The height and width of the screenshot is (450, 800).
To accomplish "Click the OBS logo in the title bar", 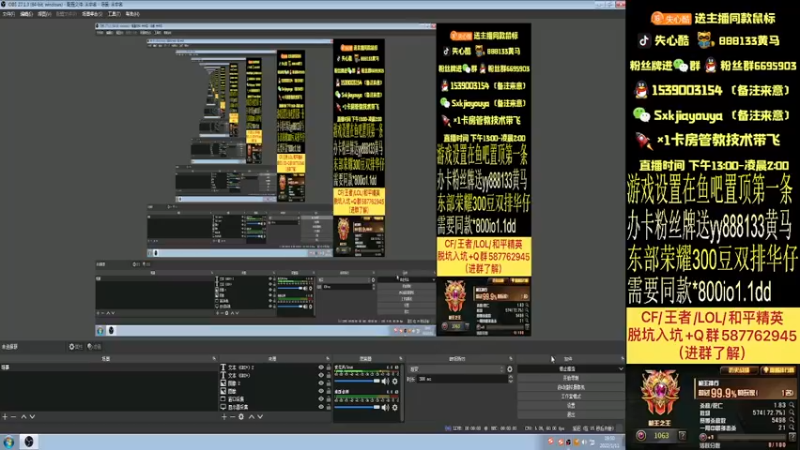I will click(4, 4).
